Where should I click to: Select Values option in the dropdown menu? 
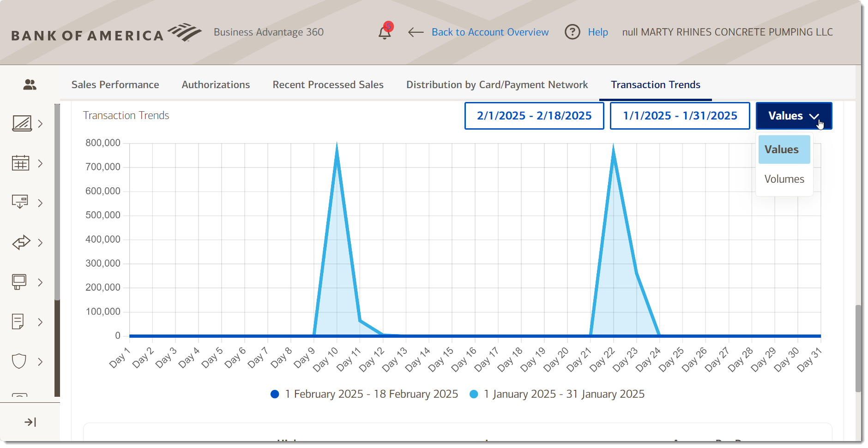[784, 149]
